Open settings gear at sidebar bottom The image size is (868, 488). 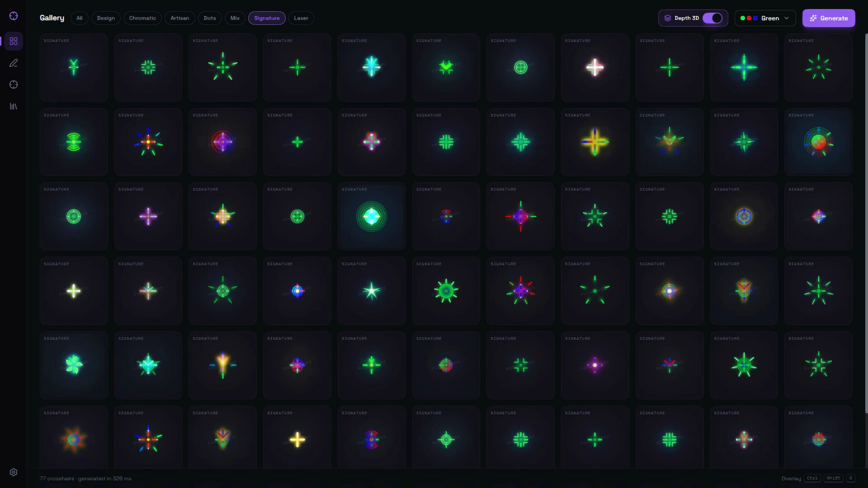tap(14, 472)
